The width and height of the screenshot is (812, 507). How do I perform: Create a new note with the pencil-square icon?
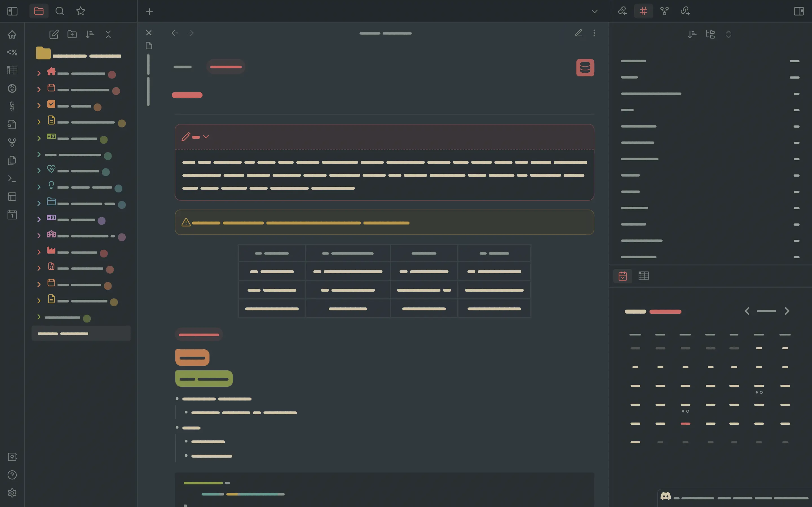coord(54,34)
